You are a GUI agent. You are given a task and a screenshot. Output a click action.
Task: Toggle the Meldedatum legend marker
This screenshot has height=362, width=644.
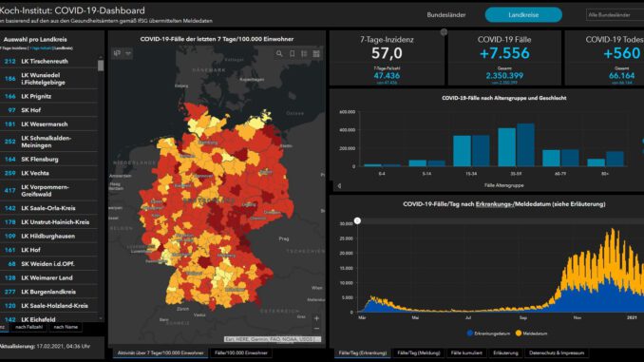pyautogui.click(x=519, y=333)
